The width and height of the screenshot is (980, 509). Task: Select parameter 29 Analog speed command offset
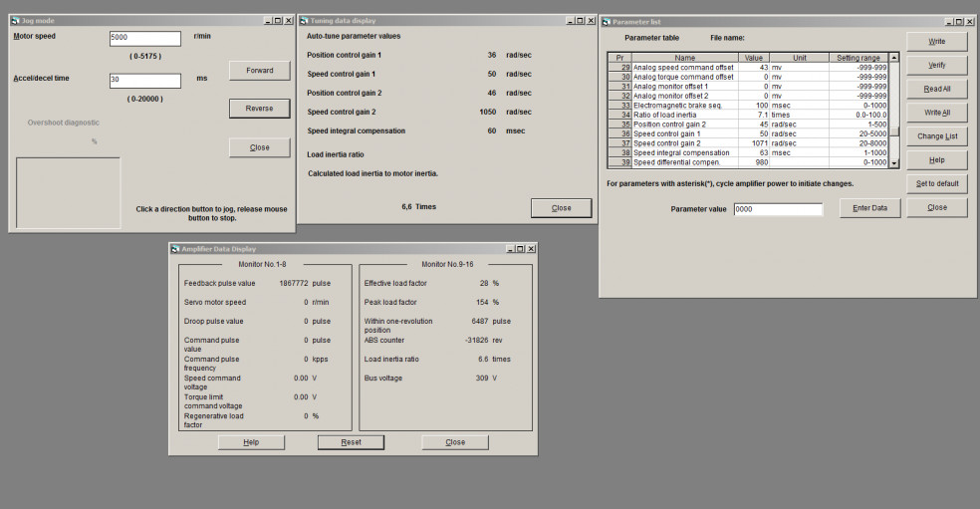(x=748, y=68)
